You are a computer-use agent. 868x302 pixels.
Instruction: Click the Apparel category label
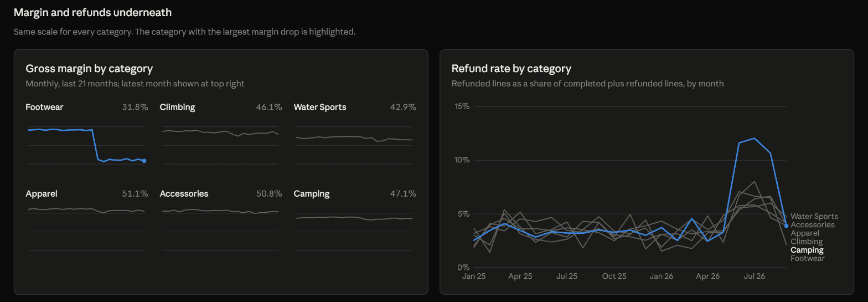pos(42,193)
